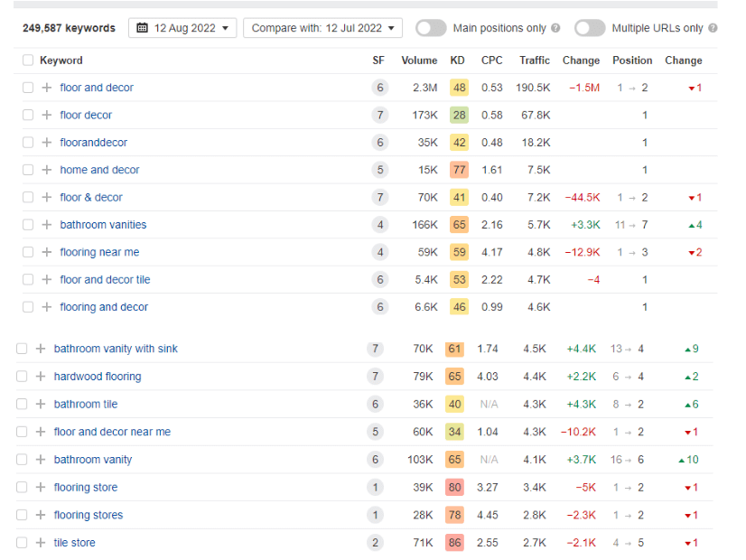Click SF badge 6 for bathroom vanity
The image size is (746, 560).
376,460
